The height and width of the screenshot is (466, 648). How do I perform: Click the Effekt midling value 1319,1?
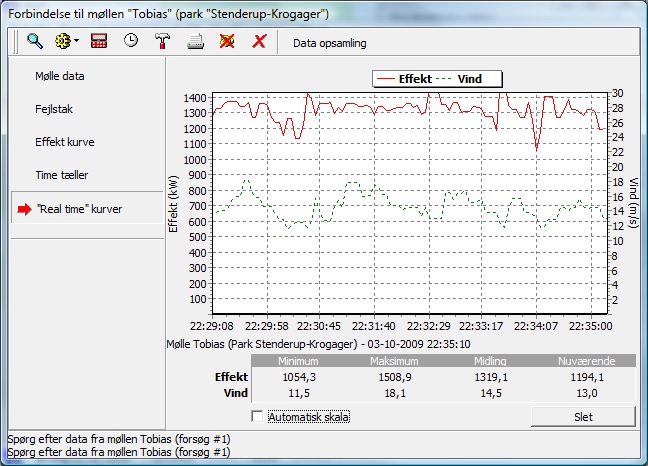click(x=491, y=377)
